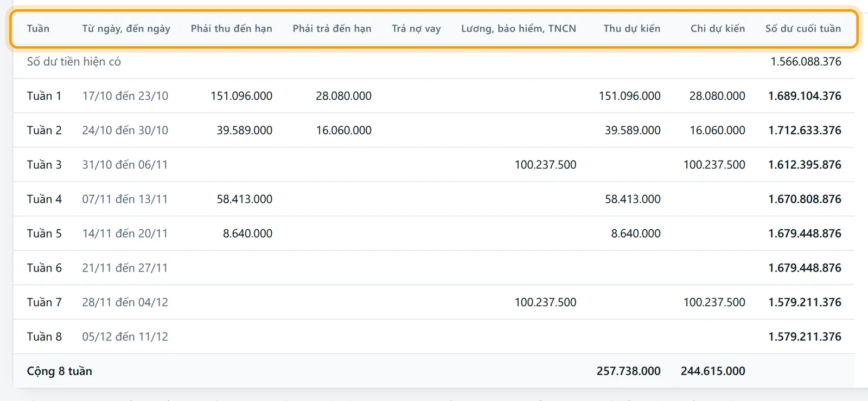Viewport: 868px width, 401px height.
Task: Click the ending balance 1.670.808.876
Action: click(805, 199)
